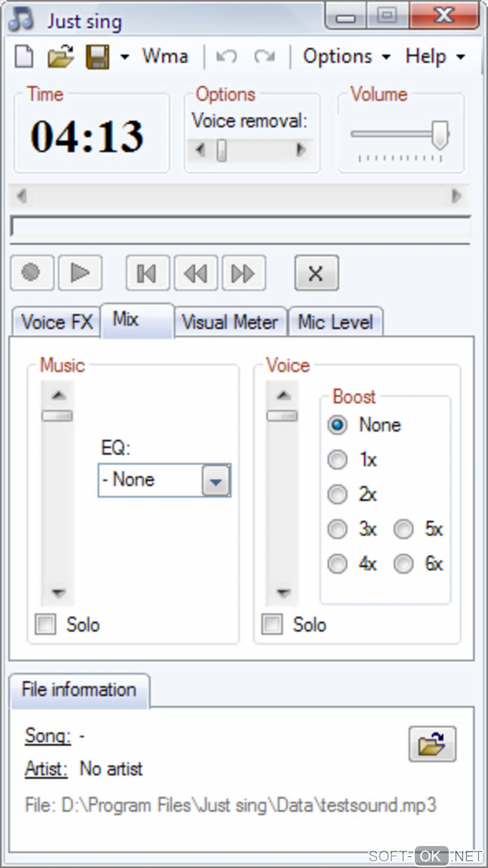Click the Save floppy disk icon
The width and height of the screenshot is (488, 868).
pos(98,57)
